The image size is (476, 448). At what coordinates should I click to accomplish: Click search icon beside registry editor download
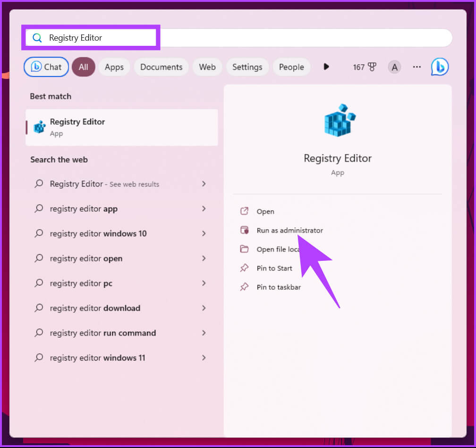point(39,308)
